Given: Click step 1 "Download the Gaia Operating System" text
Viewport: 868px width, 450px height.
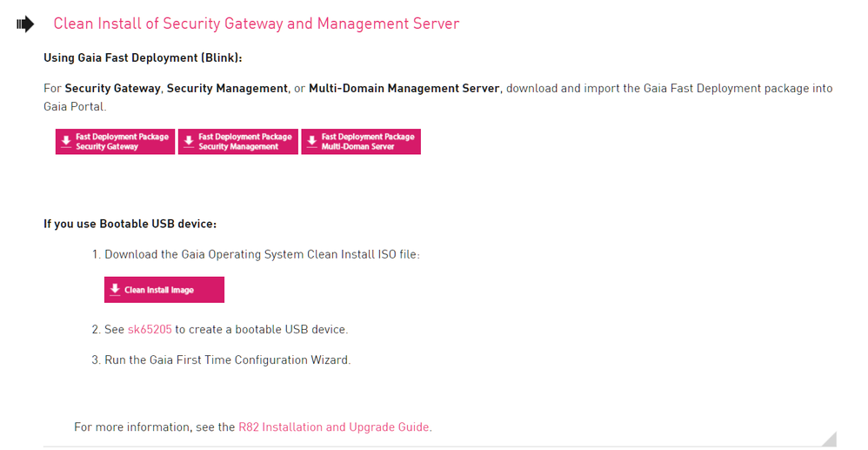Looking at the screenshot, I should 261,255.
